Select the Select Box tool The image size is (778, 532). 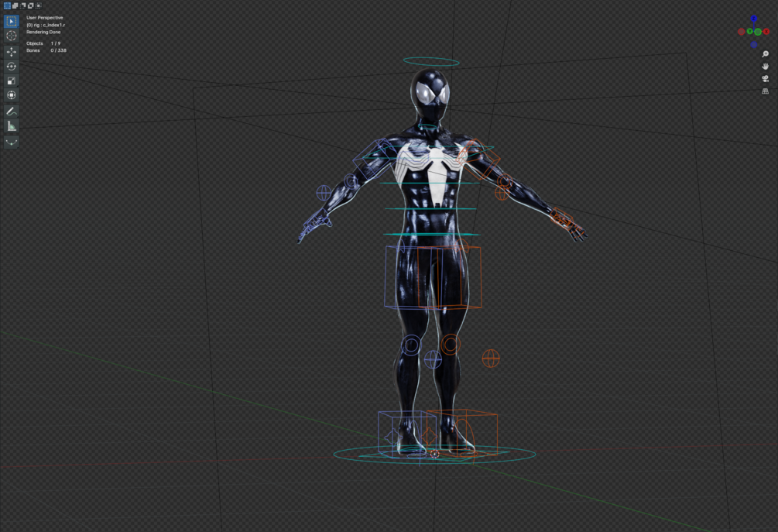coord(12,22)
